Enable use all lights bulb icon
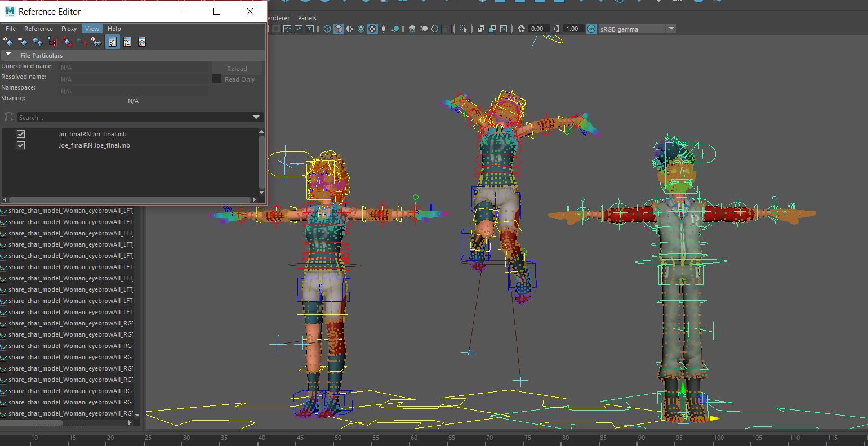Image resolution: width=868 pixels, height=446 pixels. click(384, 29)
